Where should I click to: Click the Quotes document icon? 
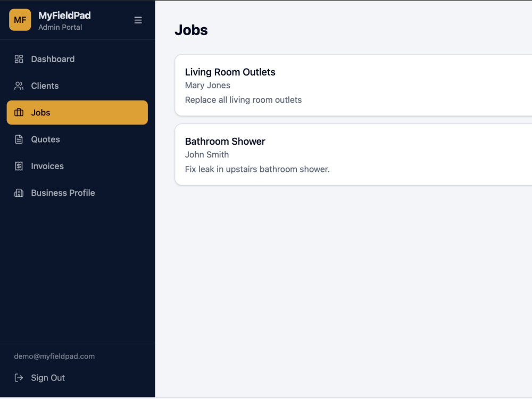[x=19, y=139]
